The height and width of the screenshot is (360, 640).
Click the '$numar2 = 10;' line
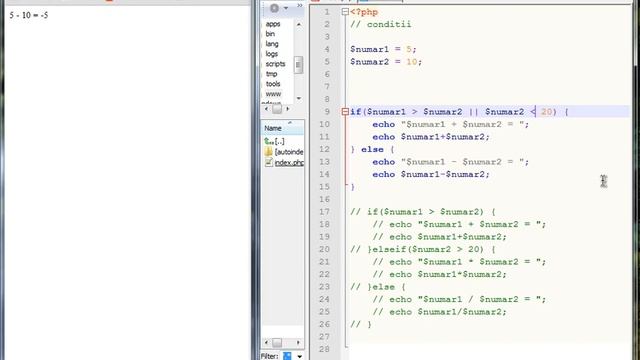[386, 62]
